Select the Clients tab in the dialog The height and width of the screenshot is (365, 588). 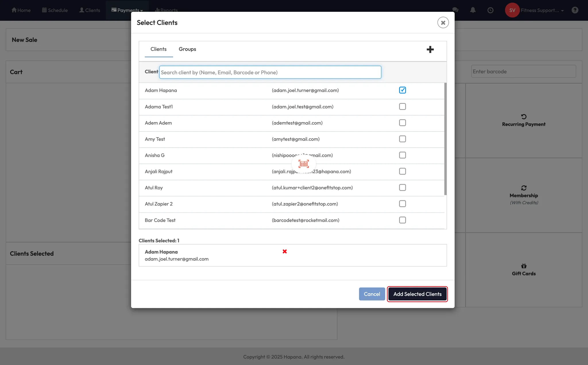click(x=158, y=49)
